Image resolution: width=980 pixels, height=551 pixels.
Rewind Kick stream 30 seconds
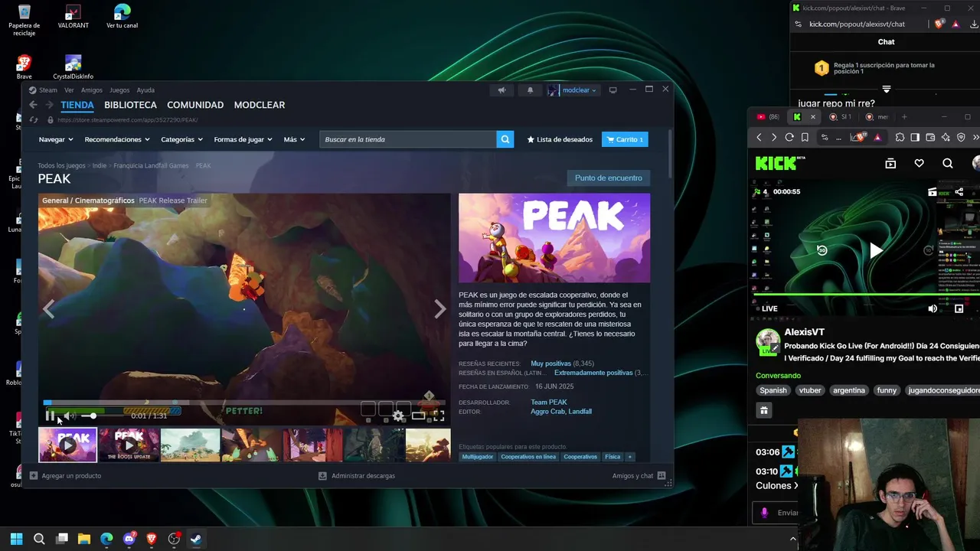(x=822, y=250)
